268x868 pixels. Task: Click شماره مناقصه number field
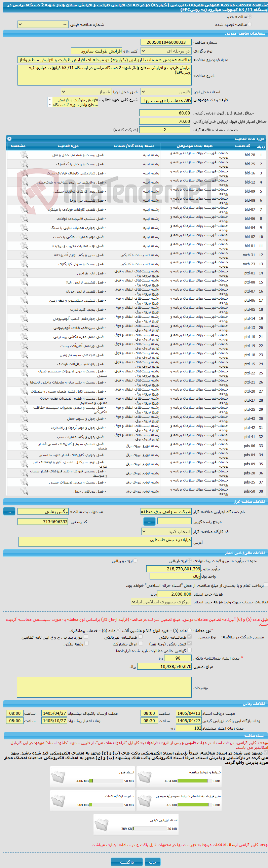pos(166,42)
